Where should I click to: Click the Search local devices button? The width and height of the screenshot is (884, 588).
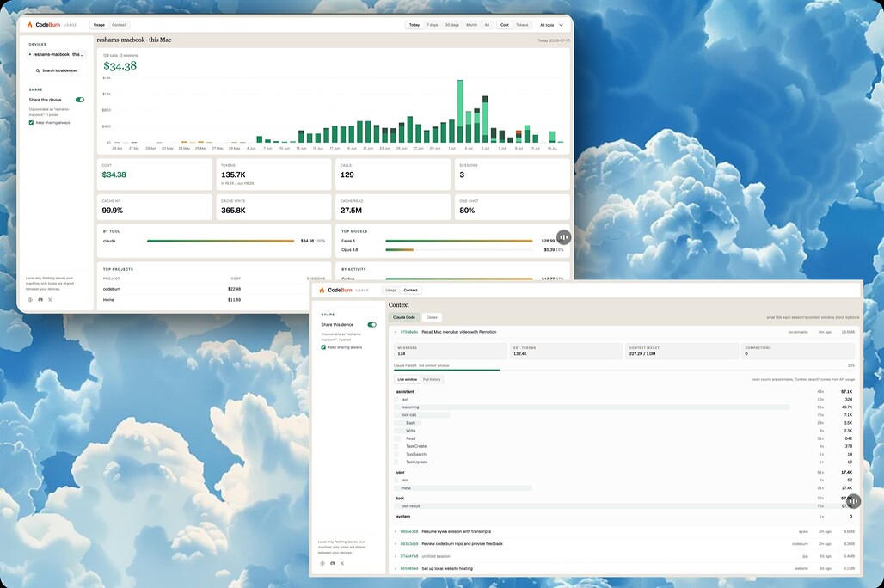(57, 71)
